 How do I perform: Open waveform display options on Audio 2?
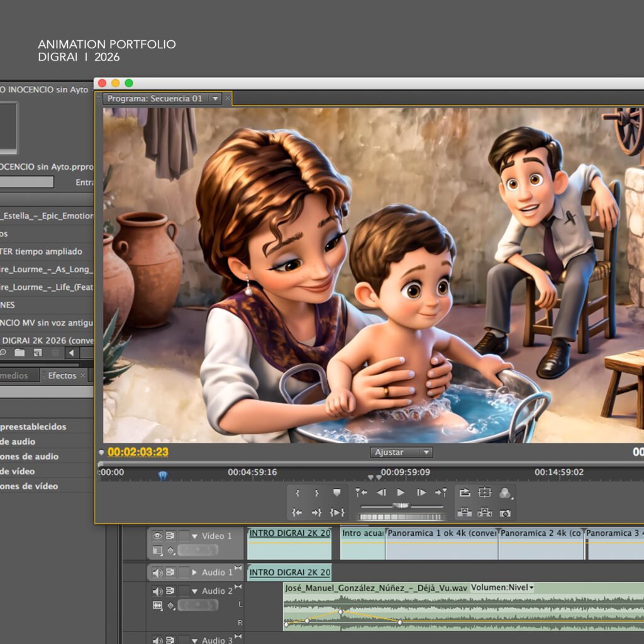coord(157,605)
